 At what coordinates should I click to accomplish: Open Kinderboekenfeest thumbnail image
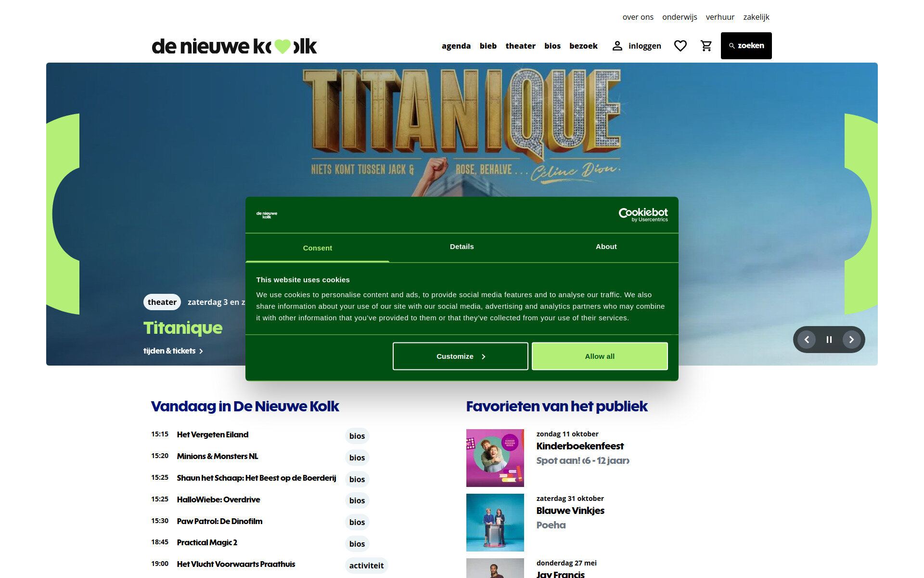click(x=495, y=458)
